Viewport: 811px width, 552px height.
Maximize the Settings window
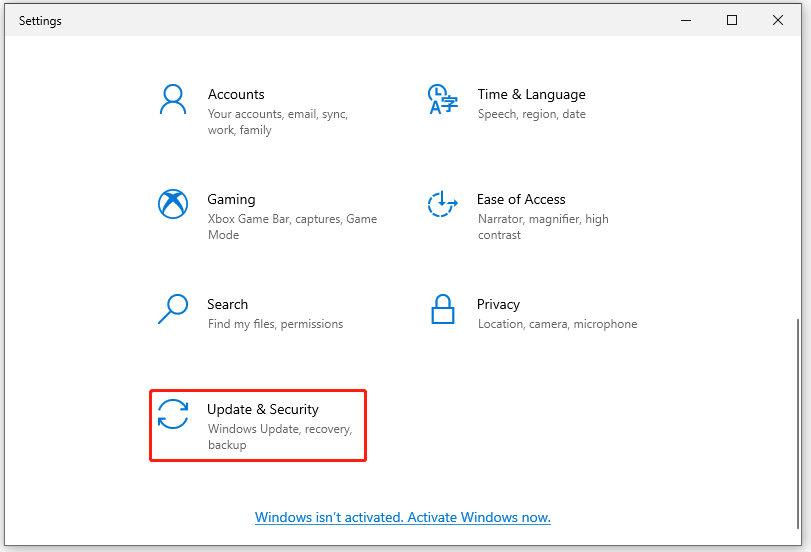click(x=732, y=20)
